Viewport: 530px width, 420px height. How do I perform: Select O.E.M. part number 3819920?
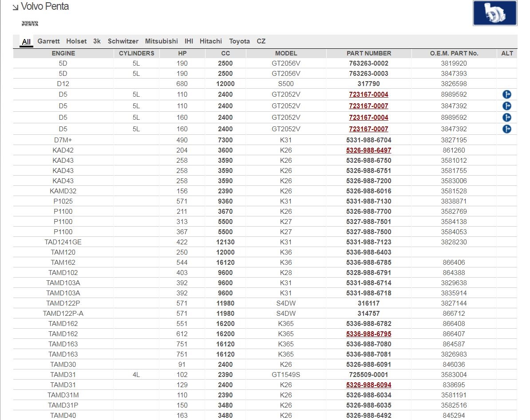(454, 63)
